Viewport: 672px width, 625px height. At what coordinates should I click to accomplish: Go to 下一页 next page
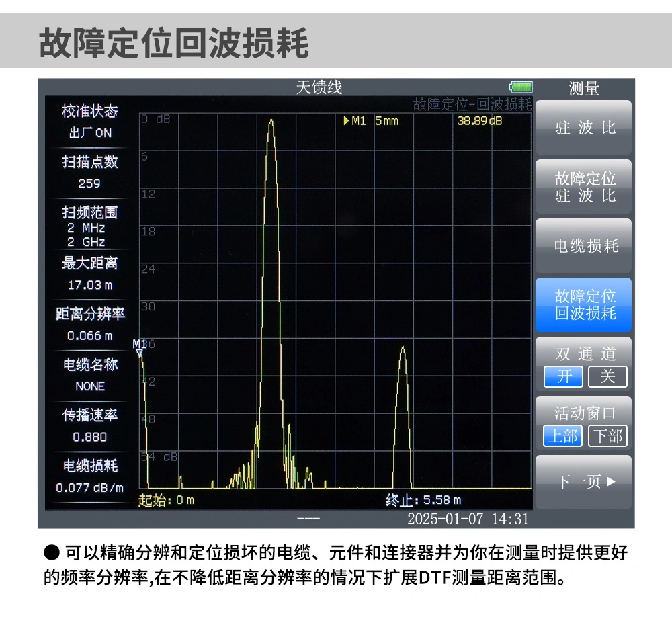coord(584,482)
